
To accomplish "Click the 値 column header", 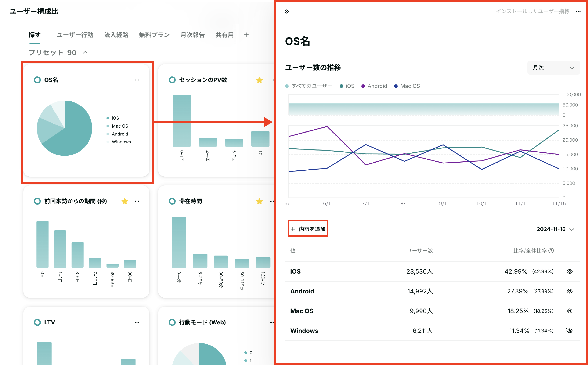I will pos(293,251).
